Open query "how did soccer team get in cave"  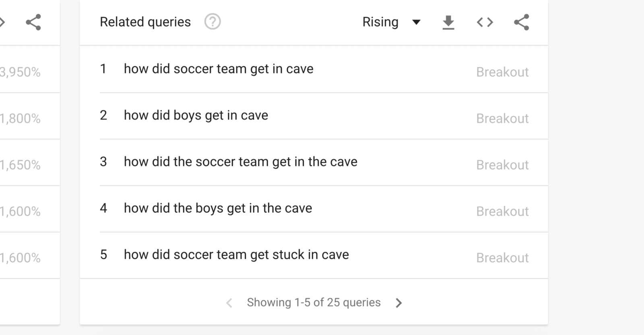coord(219,69)
